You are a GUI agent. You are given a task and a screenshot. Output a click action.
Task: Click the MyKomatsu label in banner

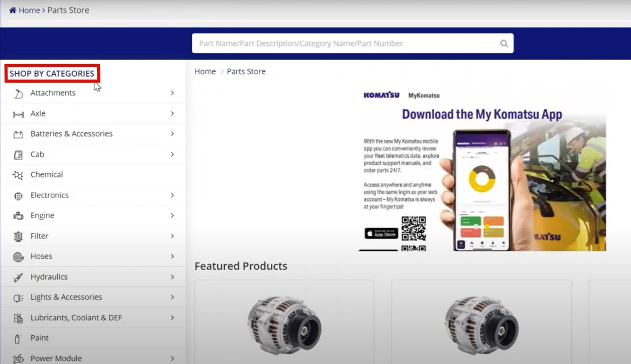pos(424,95)
